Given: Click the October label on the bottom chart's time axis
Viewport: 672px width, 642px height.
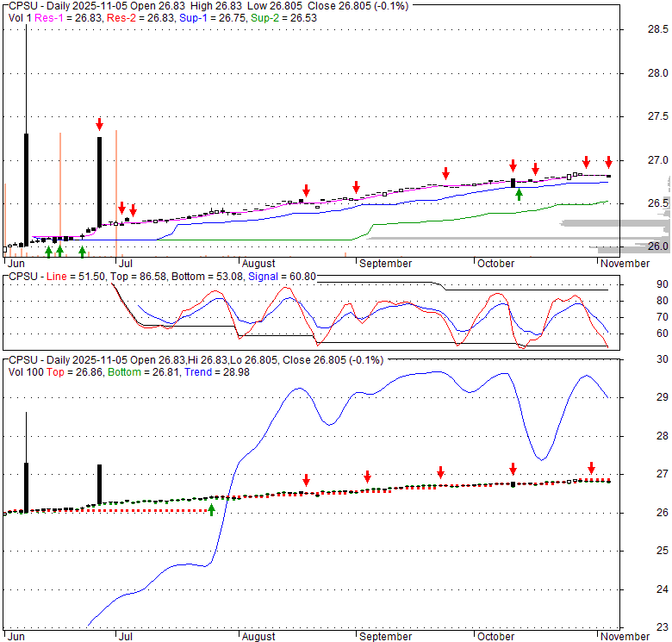Looking at the screenshot, I should 495,636.
